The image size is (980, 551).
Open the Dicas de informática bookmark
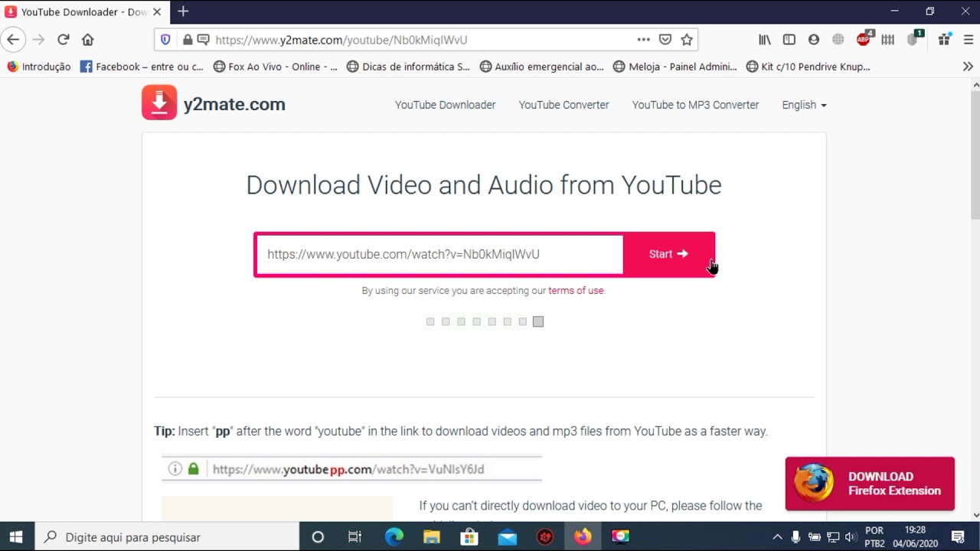point(409,67)
